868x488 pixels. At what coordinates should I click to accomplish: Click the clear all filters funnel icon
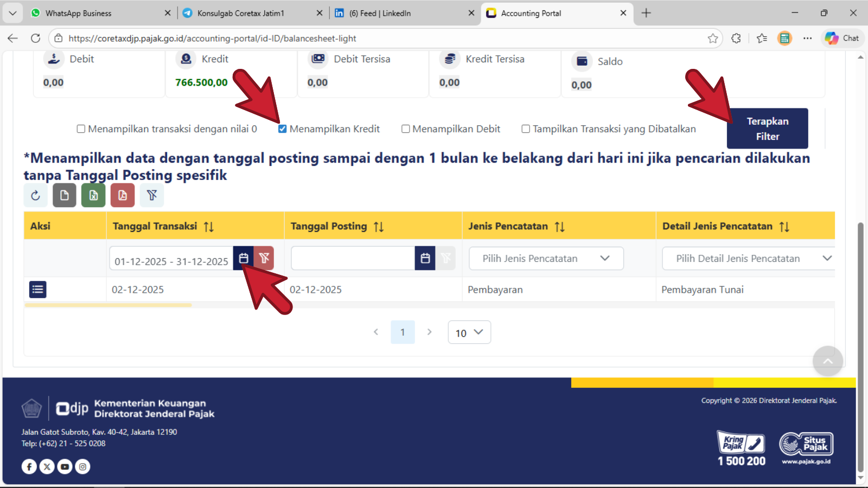coord(152,196)
